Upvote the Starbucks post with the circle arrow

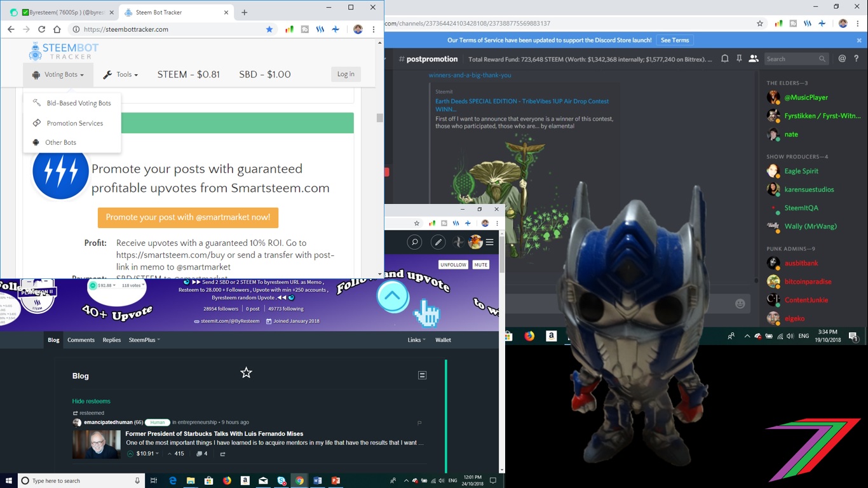(130, 454)
